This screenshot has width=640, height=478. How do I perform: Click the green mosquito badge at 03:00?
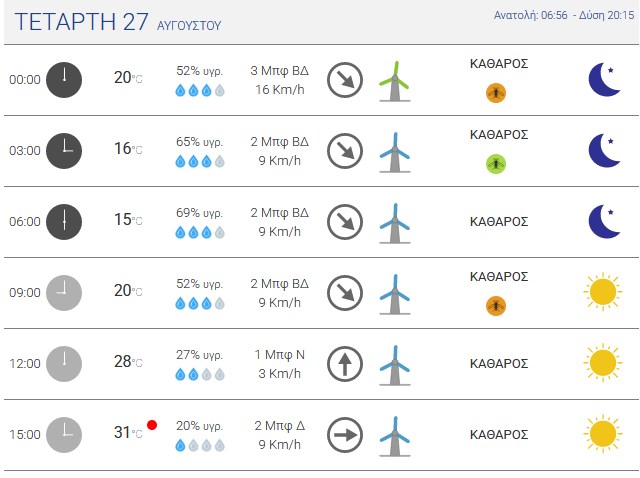pyautogui.click(x=496, y=164)
